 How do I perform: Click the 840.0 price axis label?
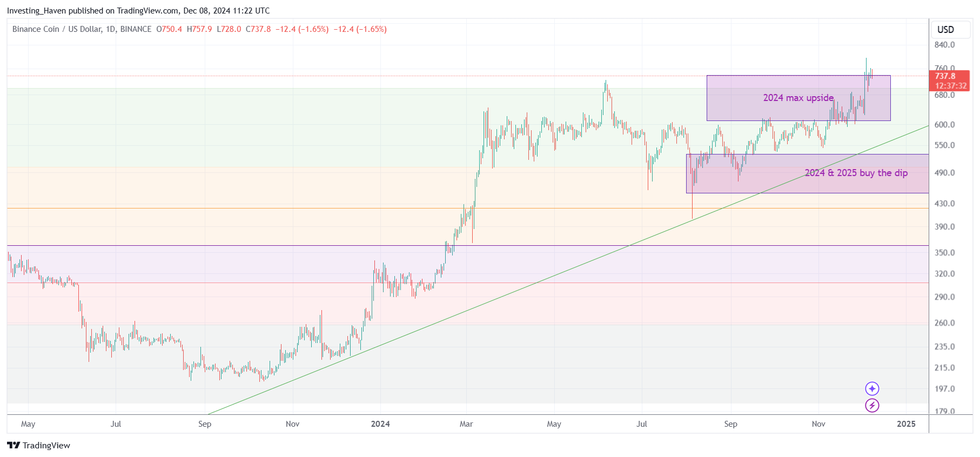click(944, 45)
